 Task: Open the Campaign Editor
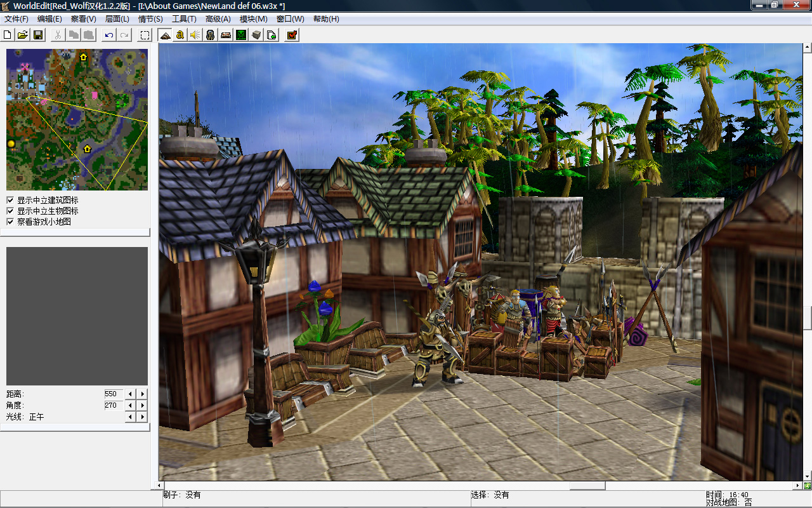226,35
